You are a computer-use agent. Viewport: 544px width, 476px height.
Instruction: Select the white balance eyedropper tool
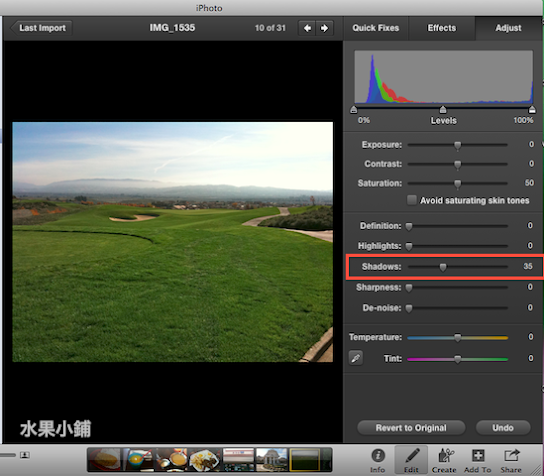pyautogui.click(x=356, y=358)
